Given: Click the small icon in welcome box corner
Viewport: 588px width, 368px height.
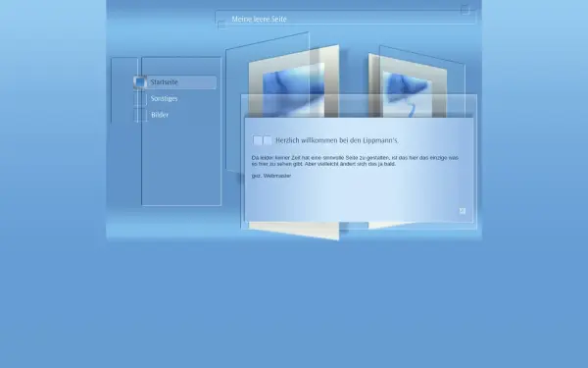Looking at the screenshot, I should tap(463, 211).
